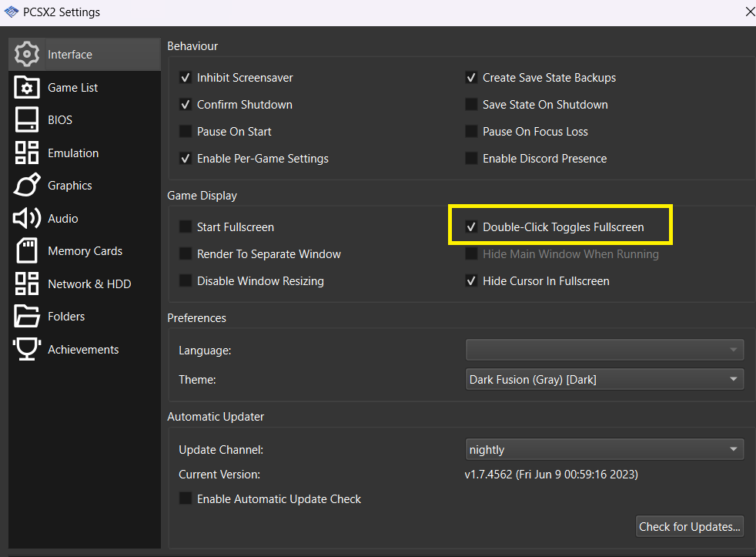Select the Memory Cards SD card icon
Screen dimensions: 756x557
pos(27,251)
